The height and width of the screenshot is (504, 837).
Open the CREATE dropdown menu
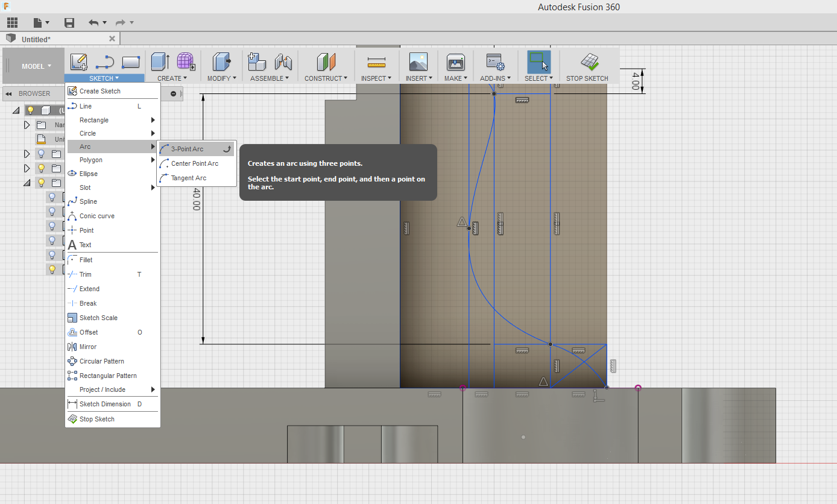(x=172, y=78)
